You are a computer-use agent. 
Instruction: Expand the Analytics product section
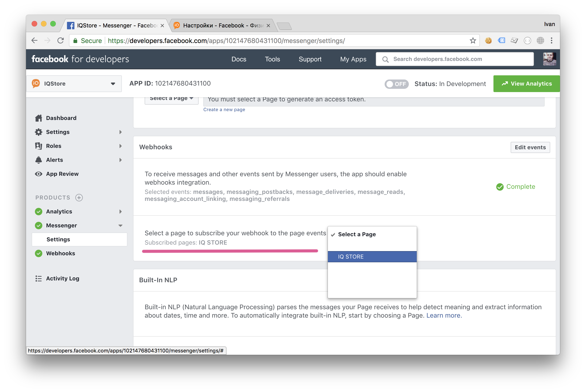pyautogui.click(x=120, y=212)
